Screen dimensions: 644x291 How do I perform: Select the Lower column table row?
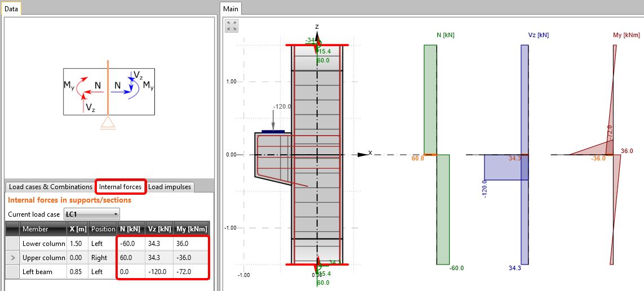pos(43,244)
